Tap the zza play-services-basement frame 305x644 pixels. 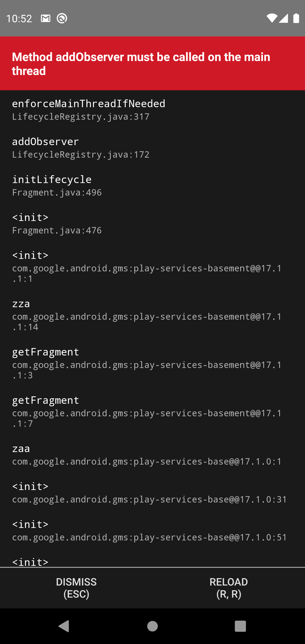point(147,315)
